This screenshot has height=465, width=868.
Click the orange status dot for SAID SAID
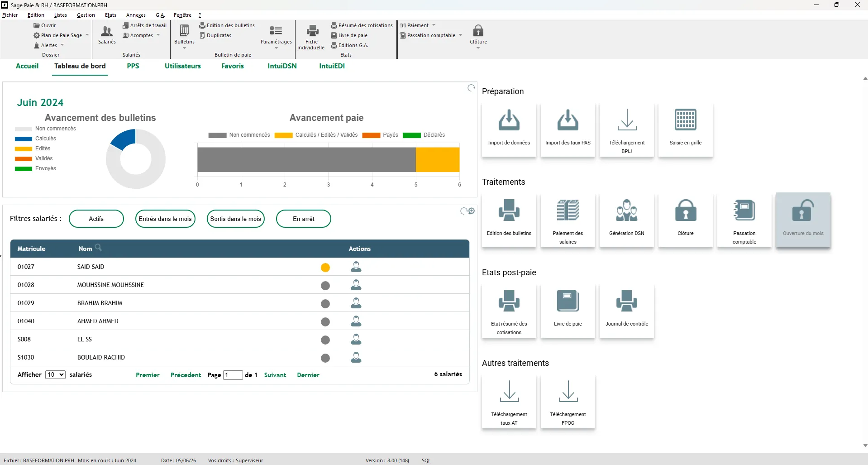tap(325, 268)
